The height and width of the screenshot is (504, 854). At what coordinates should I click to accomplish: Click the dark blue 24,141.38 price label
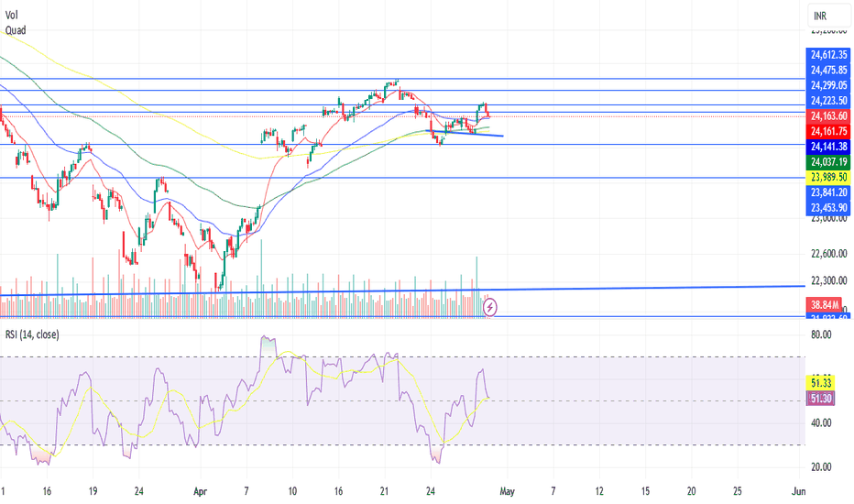827,146
